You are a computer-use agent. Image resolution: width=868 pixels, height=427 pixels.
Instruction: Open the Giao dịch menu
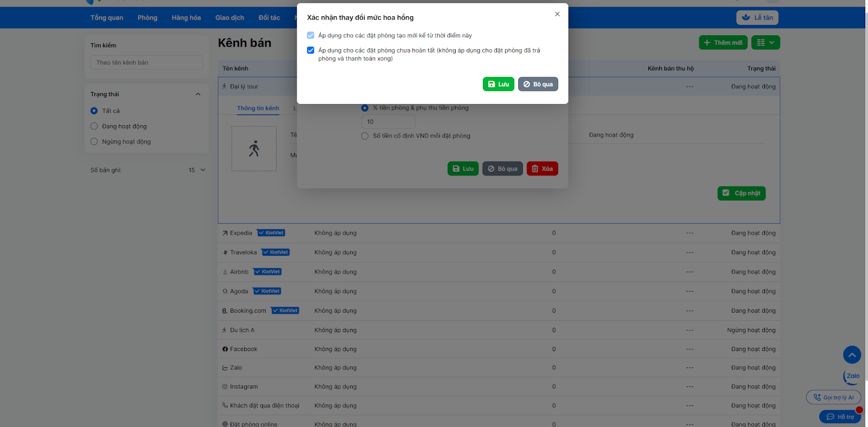pyautogui.click(x=229, y=18)
